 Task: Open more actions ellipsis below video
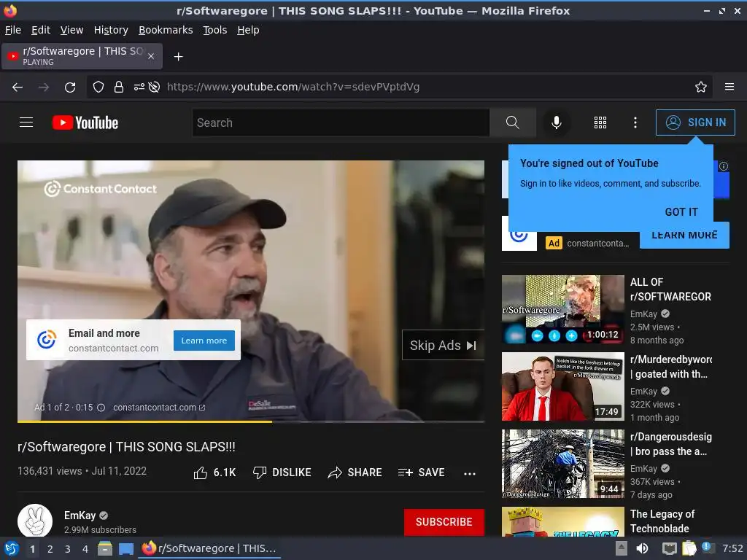pyautogui.click(x=470, y=473)
